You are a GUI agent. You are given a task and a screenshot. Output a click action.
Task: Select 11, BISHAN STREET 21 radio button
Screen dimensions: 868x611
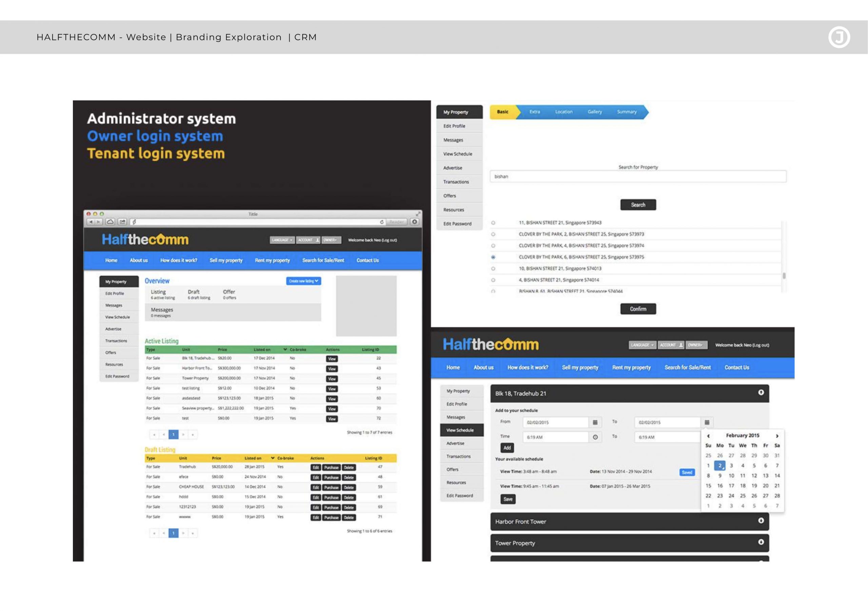click(493, 223)
